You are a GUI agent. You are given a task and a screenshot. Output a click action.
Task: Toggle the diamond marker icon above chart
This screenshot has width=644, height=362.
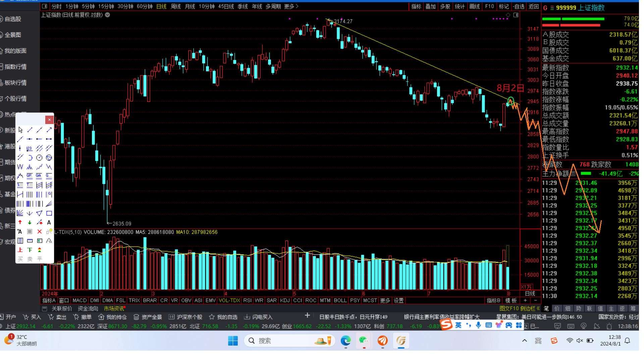coord(508,15)
